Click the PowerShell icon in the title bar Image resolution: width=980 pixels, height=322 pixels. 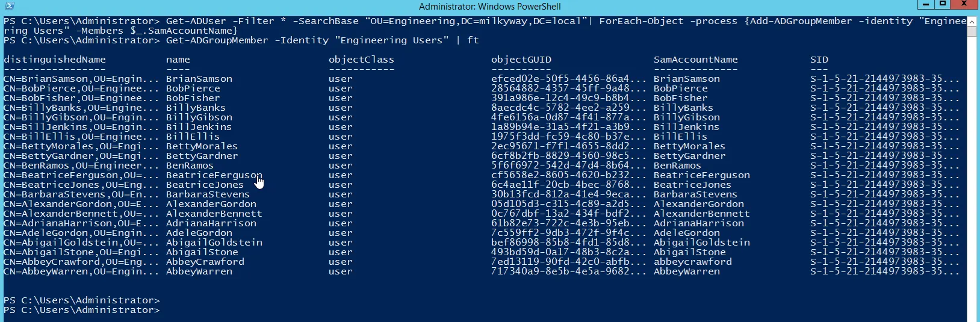[8, 6]
